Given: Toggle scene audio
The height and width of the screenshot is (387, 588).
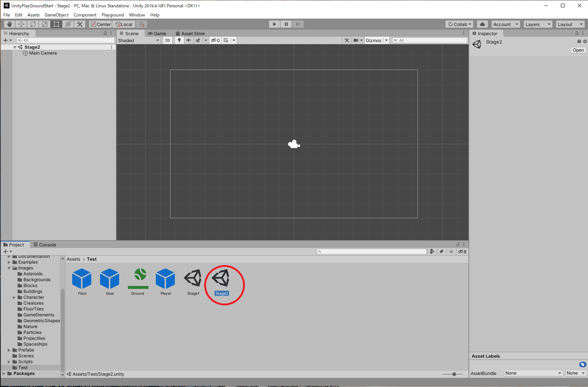Looking at the screenshot, I should (x=188, y=40).
